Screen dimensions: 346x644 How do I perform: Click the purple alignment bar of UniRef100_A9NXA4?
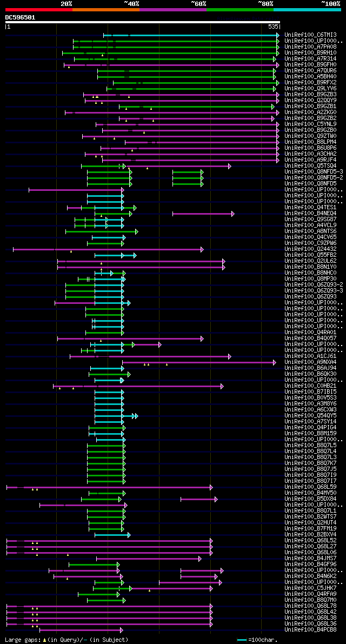199,362
